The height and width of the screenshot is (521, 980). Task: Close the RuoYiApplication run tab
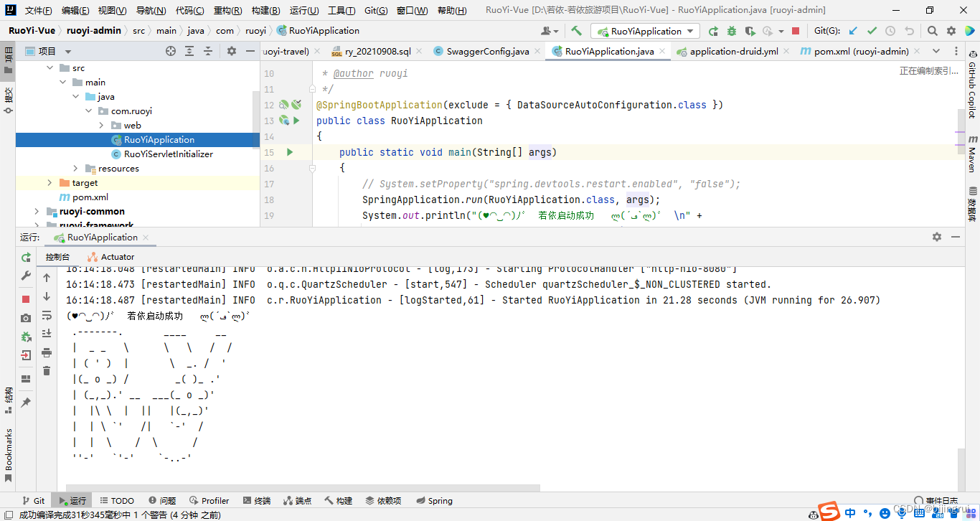146,238
